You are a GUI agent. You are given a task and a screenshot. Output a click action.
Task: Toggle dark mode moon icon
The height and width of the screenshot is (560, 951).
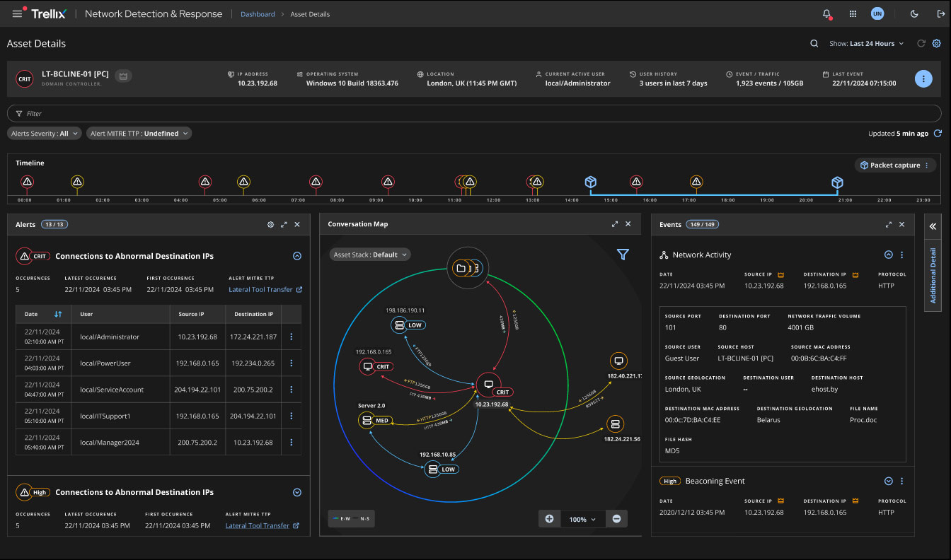(x=913, y=14)
